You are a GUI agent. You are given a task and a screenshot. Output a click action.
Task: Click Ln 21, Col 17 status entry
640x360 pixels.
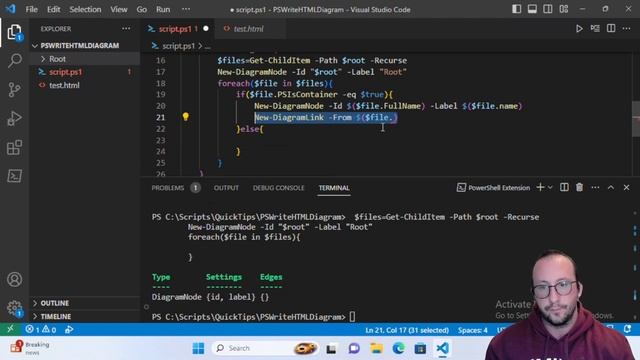coord(407,330)
